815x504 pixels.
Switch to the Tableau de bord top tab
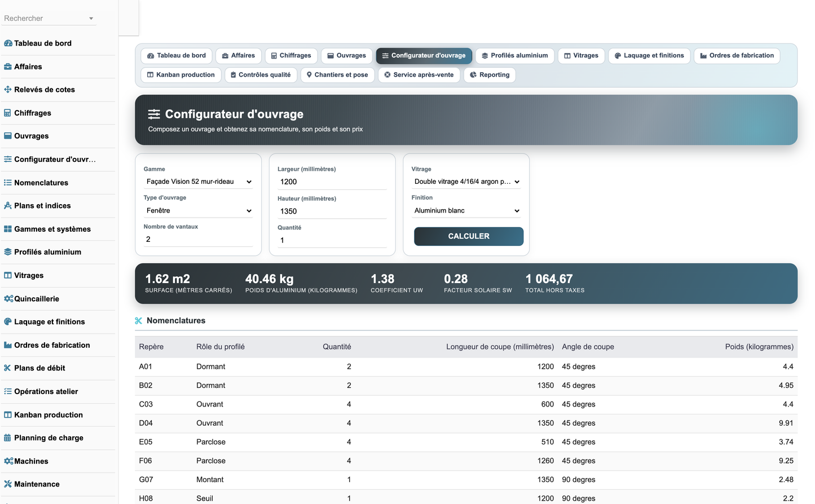tap(177, 56)
